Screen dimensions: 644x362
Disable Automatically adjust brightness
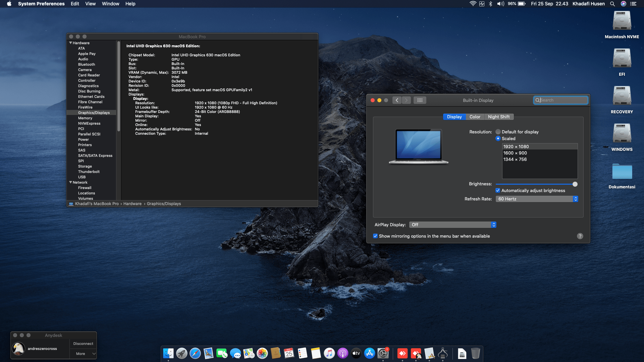tap(498, 190)
